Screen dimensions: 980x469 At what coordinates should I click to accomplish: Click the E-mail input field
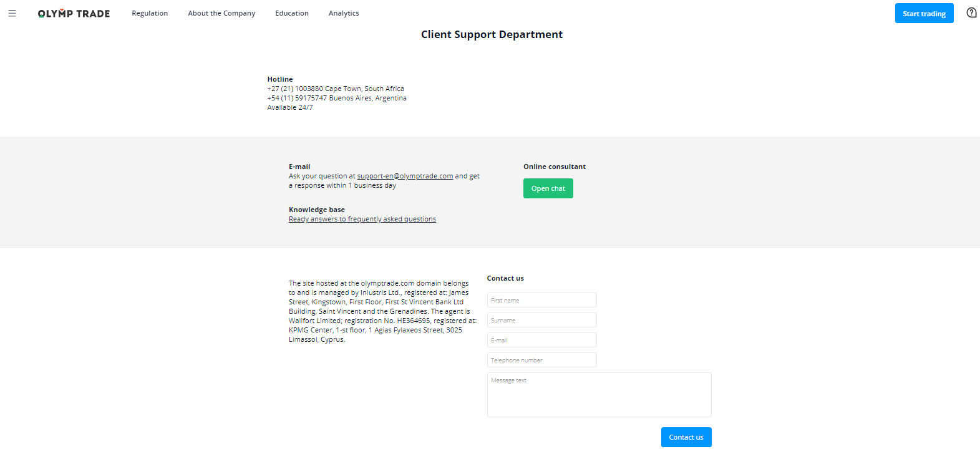[x=541, y=340]
